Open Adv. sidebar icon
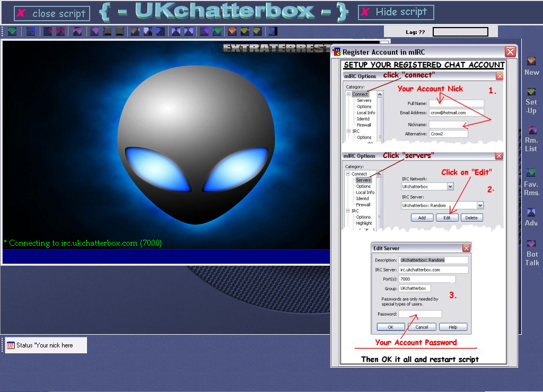The width and height of the screenshot is (543, 392). (531, 217)
